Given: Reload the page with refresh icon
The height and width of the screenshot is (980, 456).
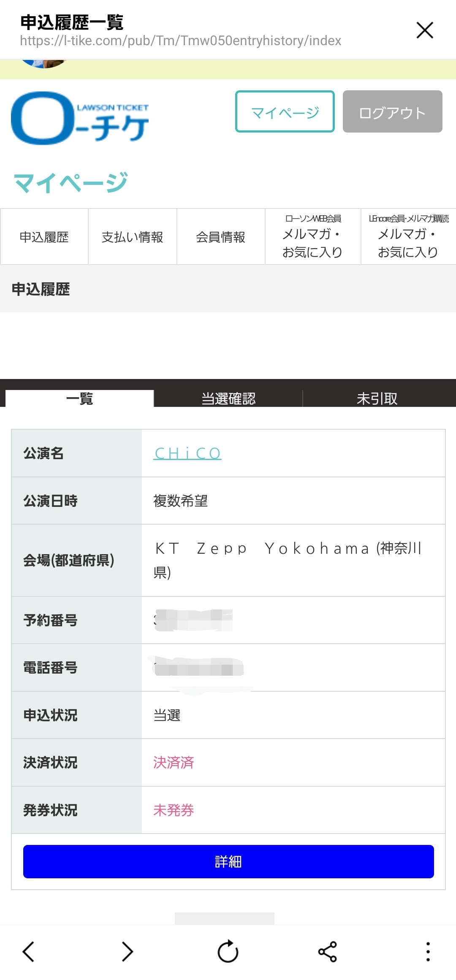Looking at the screenshot, I should pos(228,952).
